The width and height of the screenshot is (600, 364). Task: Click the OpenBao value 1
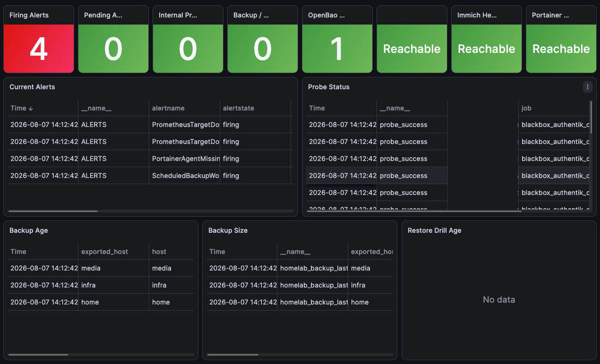click(x=337, y=49)
